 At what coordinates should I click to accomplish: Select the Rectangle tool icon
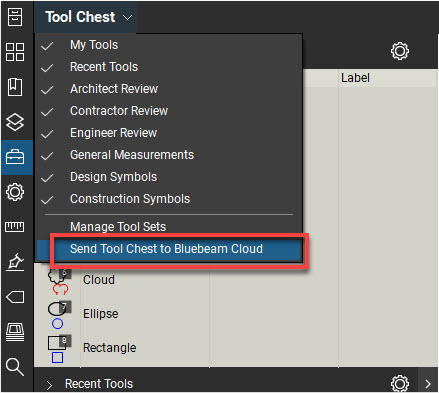click(x=59, y=349)
